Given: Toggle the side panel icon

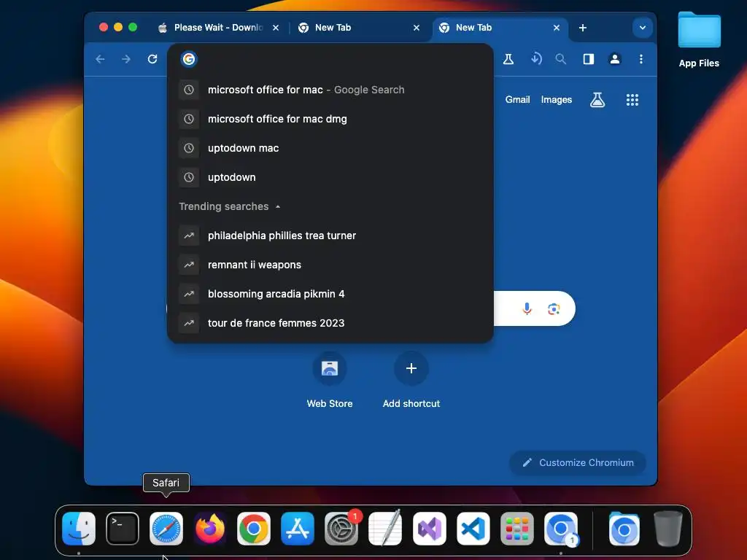Looking at the screenshot, I should point(589,59).
